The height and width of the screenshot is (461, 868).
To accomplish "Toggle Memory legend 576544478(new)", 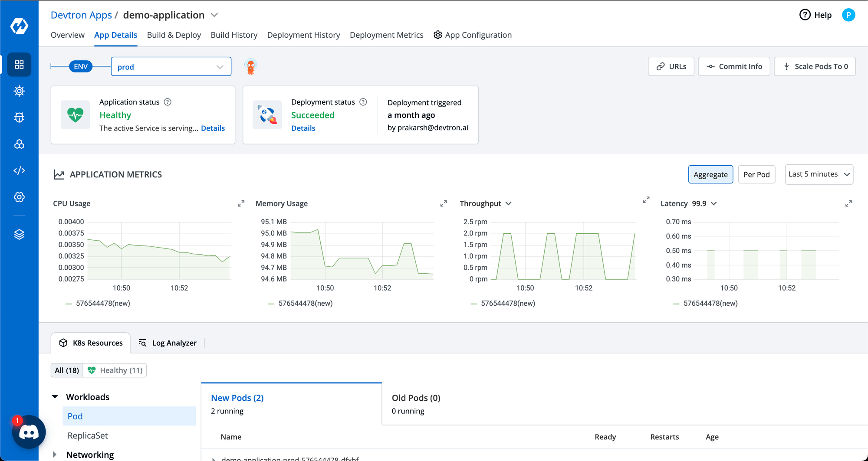I will [x=301, y=303].
